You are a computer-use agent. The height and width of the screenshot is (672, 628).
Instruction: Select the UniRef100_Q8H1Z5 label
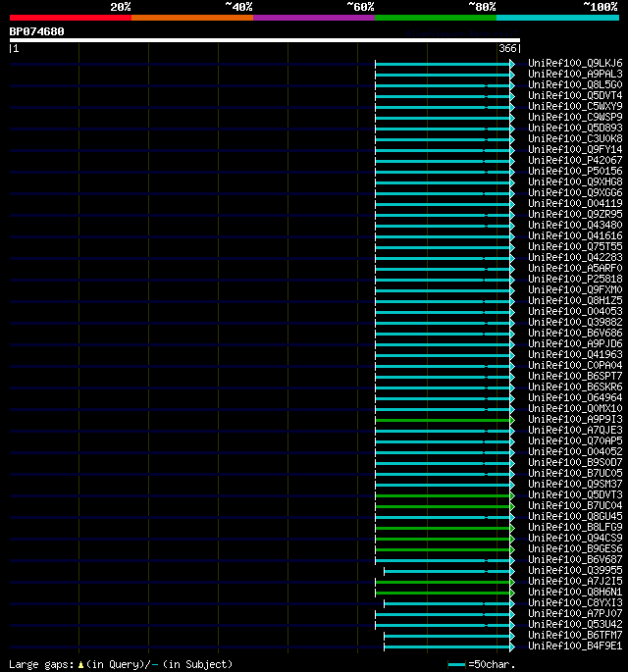575,300
